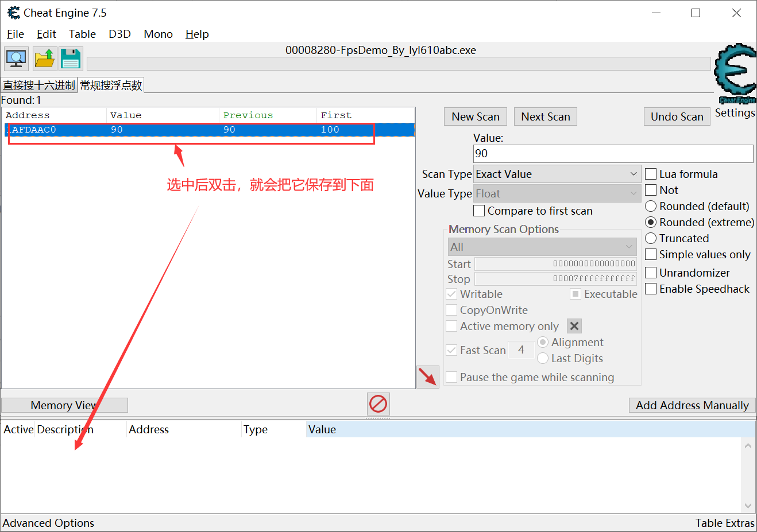
Task: Enable the Not checkbox
Action: click(x=651, y=190)
